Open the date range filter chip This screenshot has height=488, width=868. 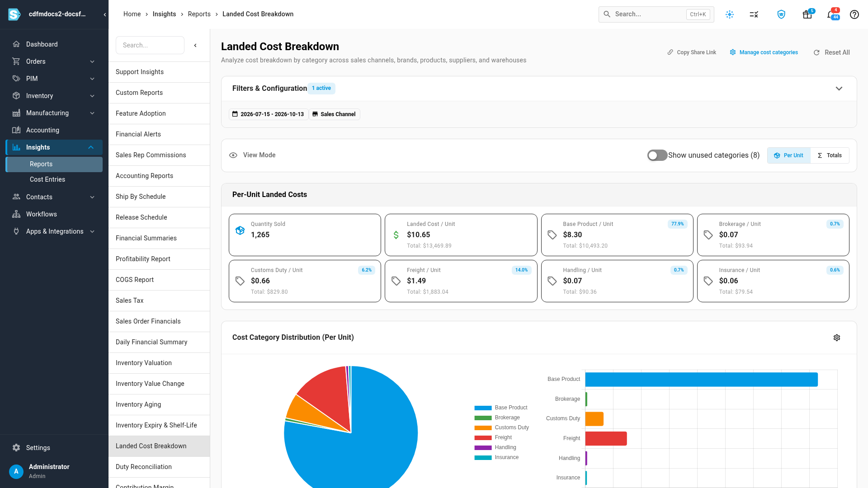[269, 114]
